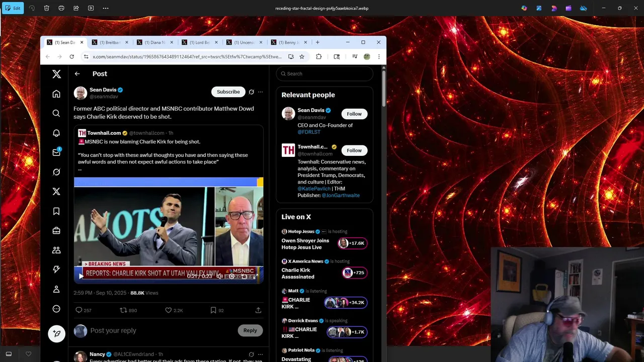The image size is (644, 362).
Task: Go to Home feed in X sidebar
Action: (x=56, y=94)
